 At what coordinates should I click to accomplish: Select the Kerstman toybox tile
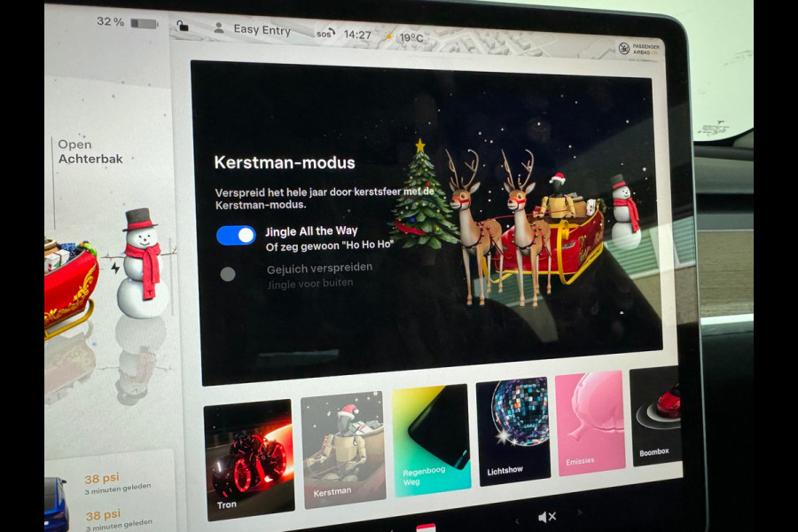pos(343,450)
